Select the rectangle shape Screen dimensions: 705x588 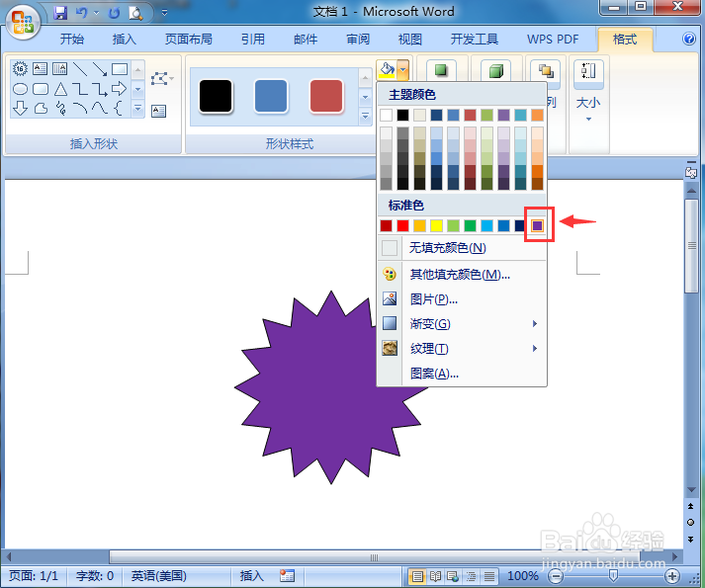120,69
